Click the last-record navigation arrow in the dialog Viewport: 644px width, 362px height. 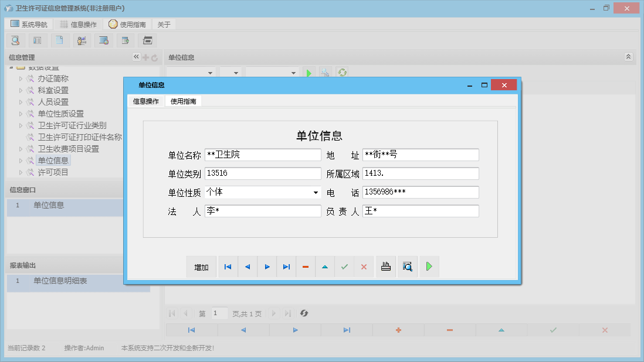pos(286,267)
